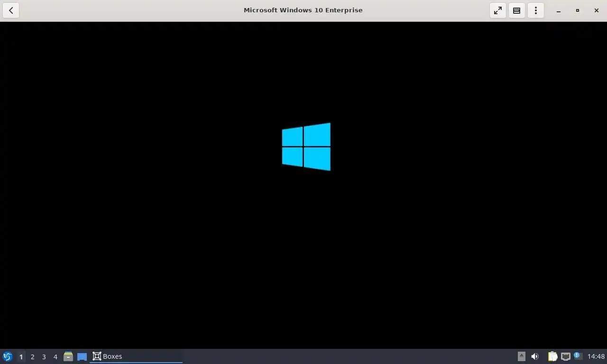Select the Boxes taskbar entry
The width and height of the screenshot is (607, 364).
coord(136,356)
